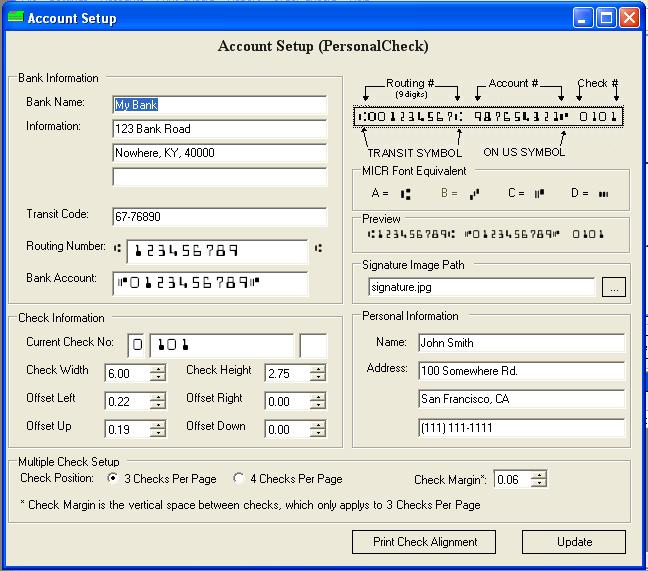Maximize the Account Setup window
The image size is (648, 571).
pyautogui.click(x=606, y=18)
